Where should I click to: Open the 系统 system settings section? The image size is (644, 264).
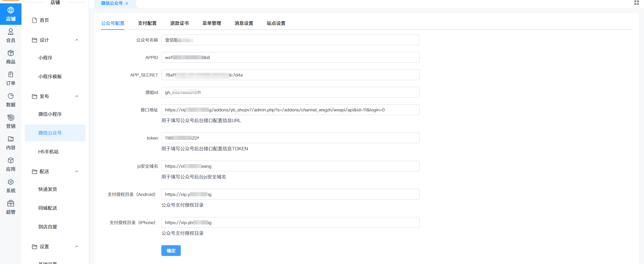click(11, 186)
